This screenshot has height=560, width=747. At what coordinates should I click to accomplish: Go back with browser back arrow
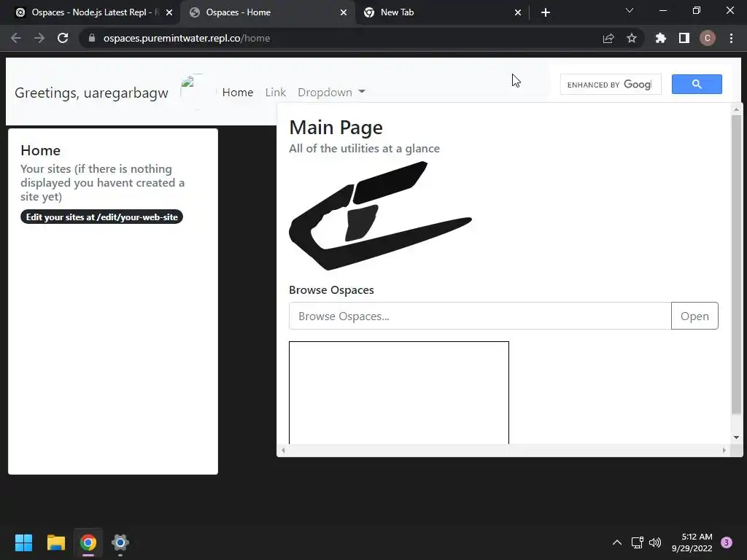tap(16, 38)
